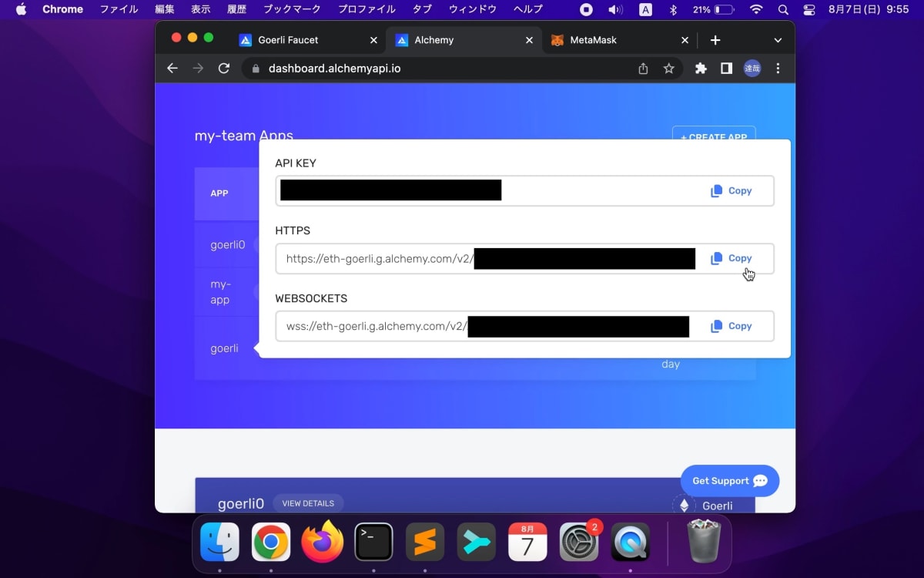Open the Trash in the Dock
The image size is (924, 578).
703,542
